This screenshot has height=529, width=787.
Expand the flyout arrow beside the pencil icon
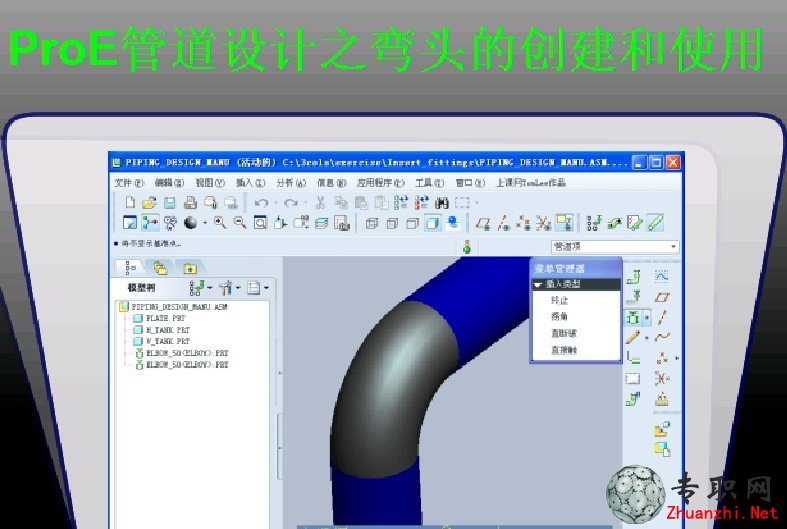(x=646, y=338)
